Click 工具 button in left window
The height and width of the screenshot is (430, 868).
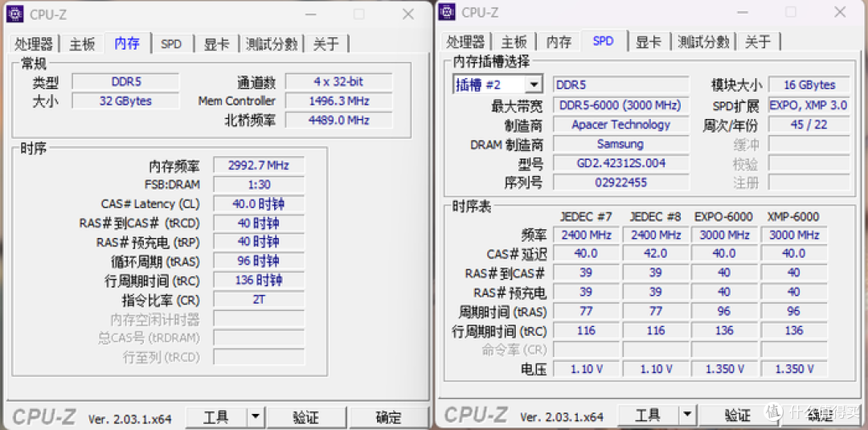pos(216,416)
